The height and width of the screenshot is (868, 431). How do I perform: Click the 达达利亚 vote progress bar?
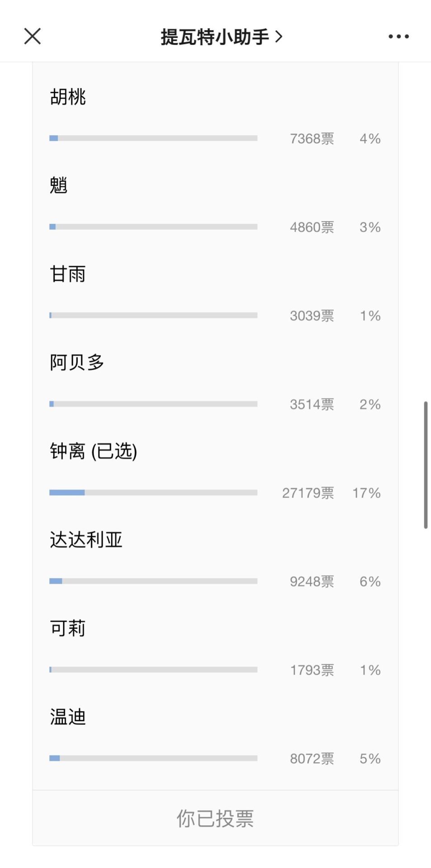[x=153, y=581]
